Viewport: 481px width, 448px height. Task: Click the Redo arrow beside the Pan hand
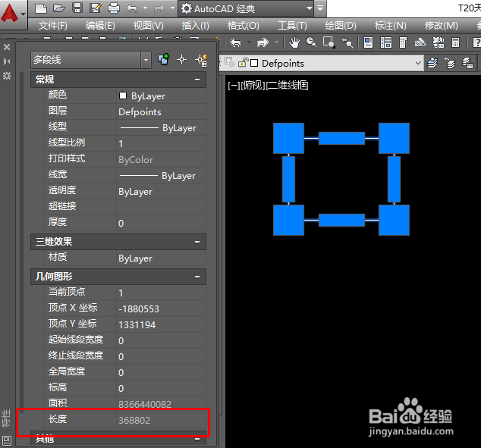point(263,42)
